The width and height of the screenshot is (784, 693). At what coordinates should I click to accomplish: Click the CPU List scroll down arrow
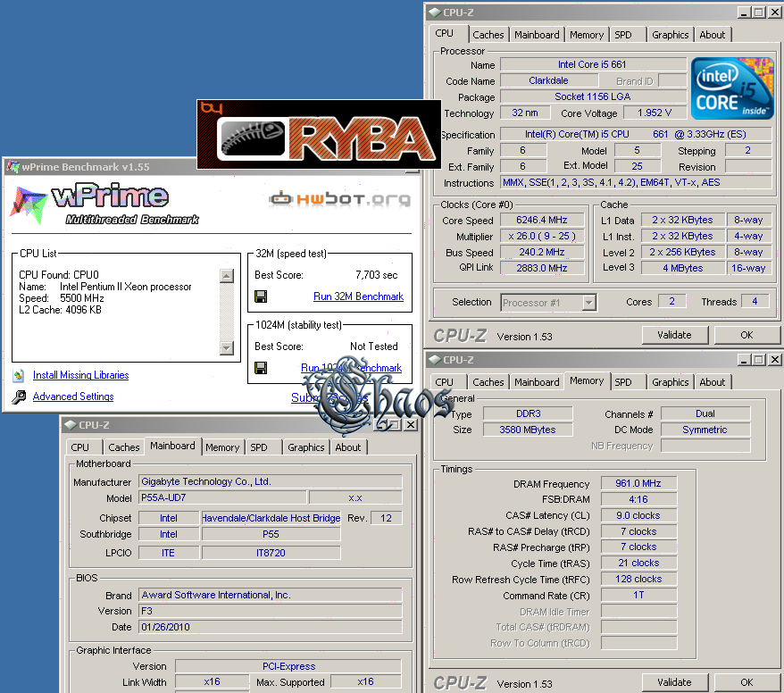(x=227, y=348)
